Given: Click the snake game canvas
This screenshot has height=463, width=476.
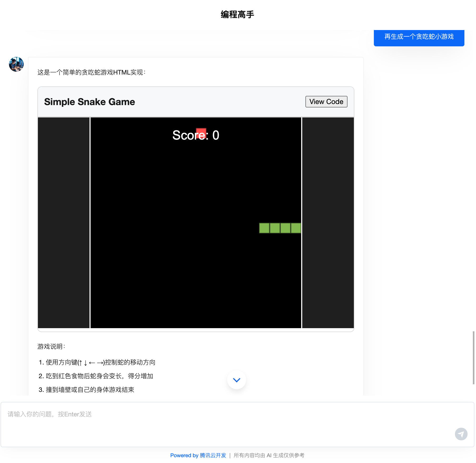Looking at the screenshot, I should (x=196, y=223).
